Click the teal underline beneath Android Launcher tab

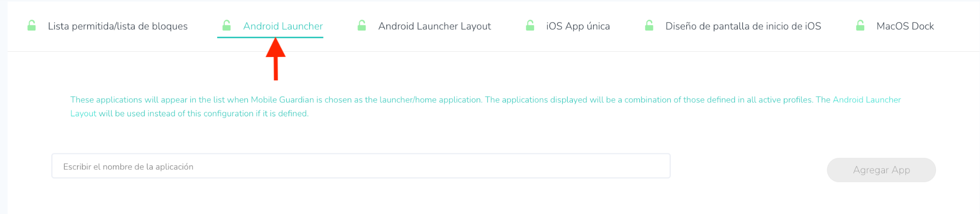(270, 37)
